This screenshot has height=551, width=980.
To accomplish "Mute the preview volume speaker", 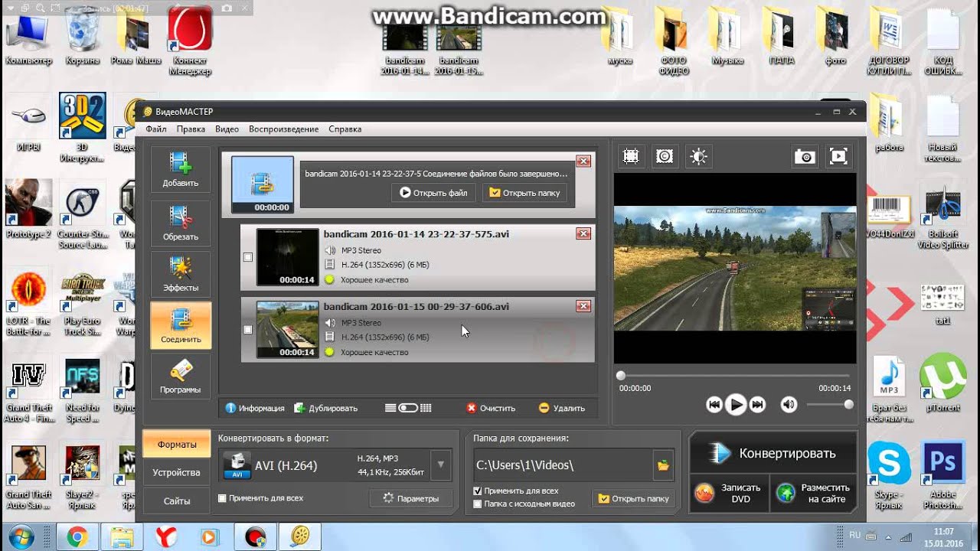I will (x=789, y=405).
